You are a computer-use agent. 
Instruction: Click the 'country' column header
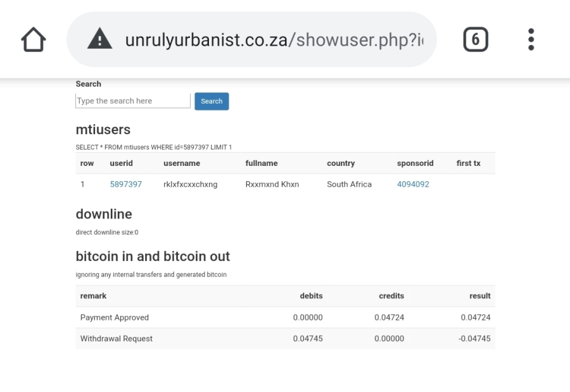341,163
